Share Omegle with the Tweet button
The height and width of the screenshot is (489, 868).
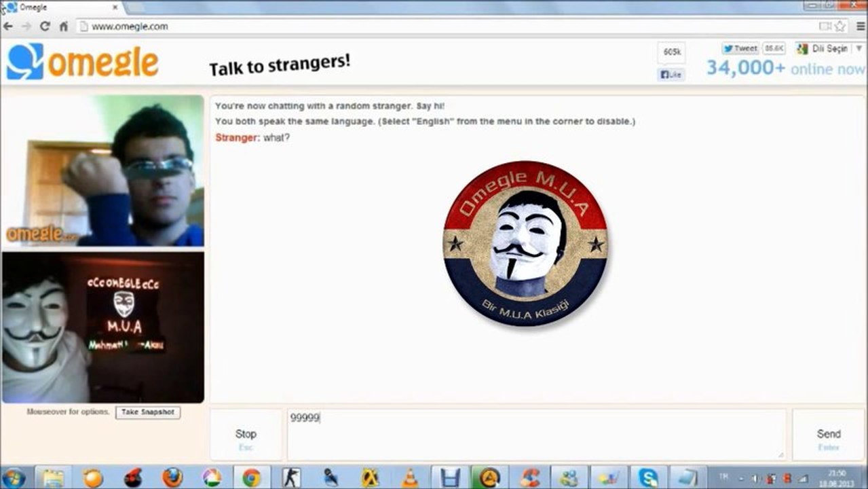[x=740, y=49]
